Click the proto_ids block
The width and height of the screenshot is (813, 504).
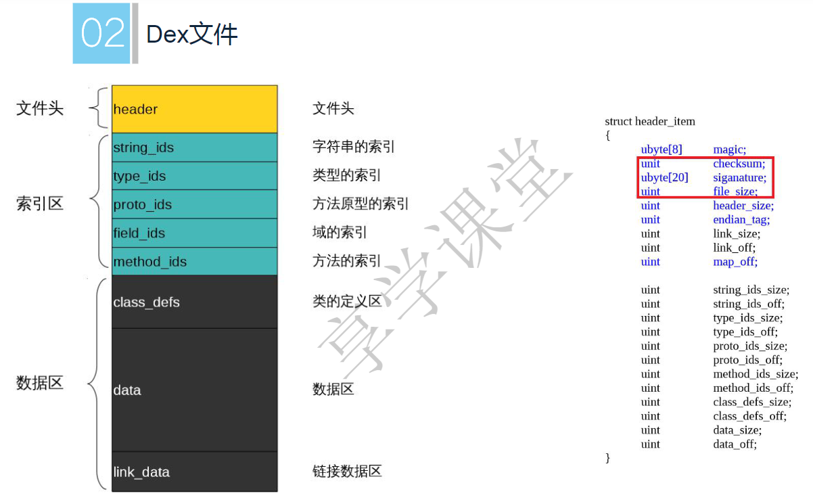[x=195, y=204]
